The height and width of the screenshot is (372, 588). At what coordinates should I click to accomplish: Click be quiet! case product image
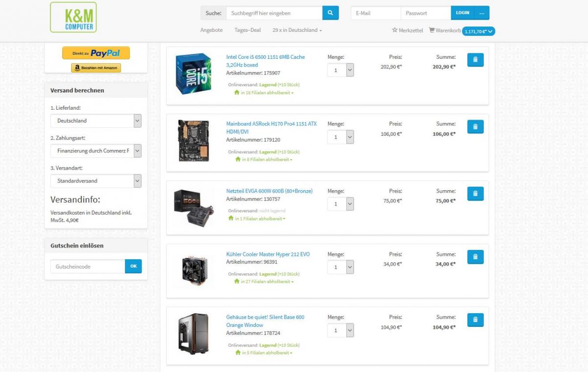point(194,334)
